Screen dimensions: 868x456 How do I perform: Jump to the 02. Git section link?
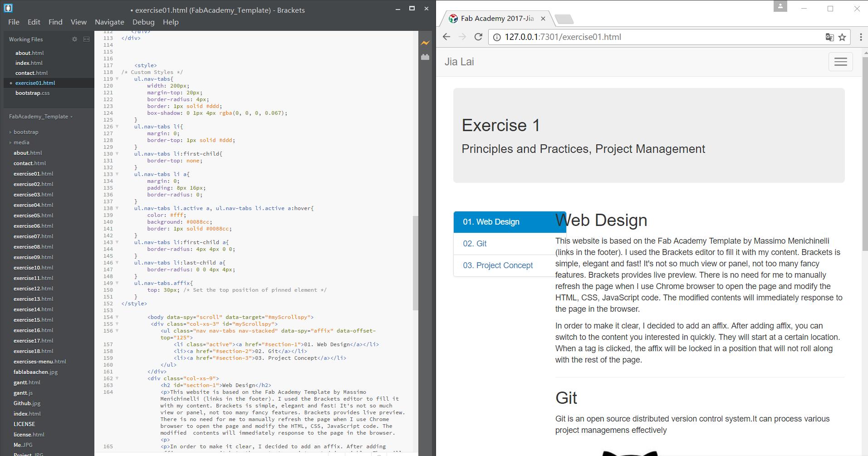click(475, 244)
